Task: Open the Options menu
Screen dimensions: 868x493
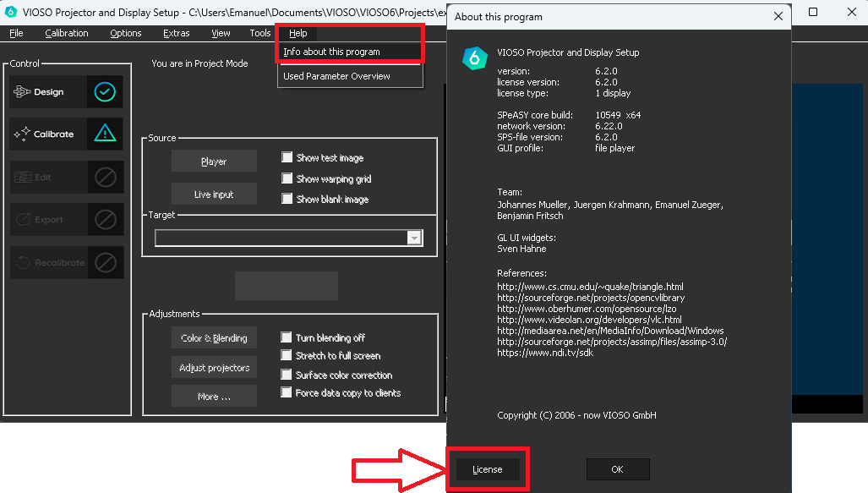Action: (x=126, y=34)
